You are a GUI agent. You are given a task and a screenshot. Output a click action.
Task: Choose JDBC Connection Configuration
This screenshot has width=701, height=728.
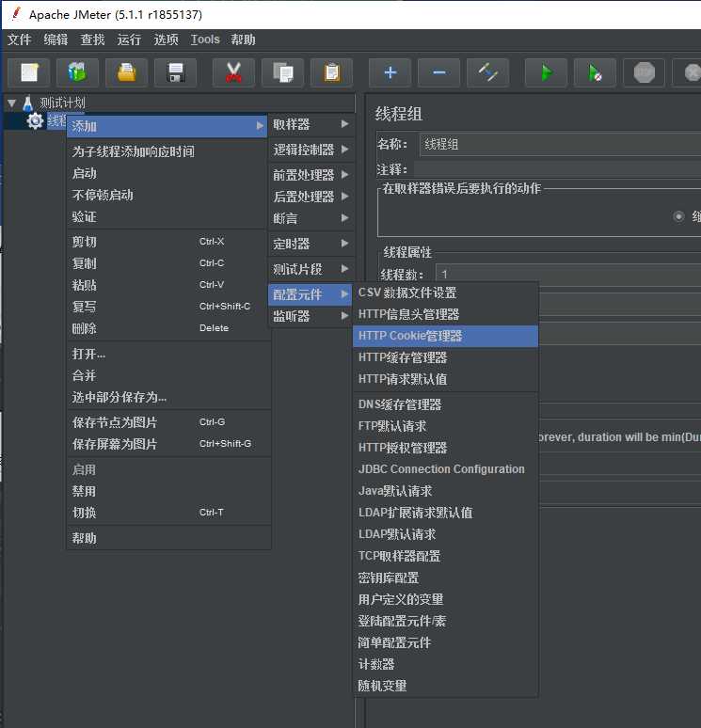pyautogui.click(x=445, y=469)
